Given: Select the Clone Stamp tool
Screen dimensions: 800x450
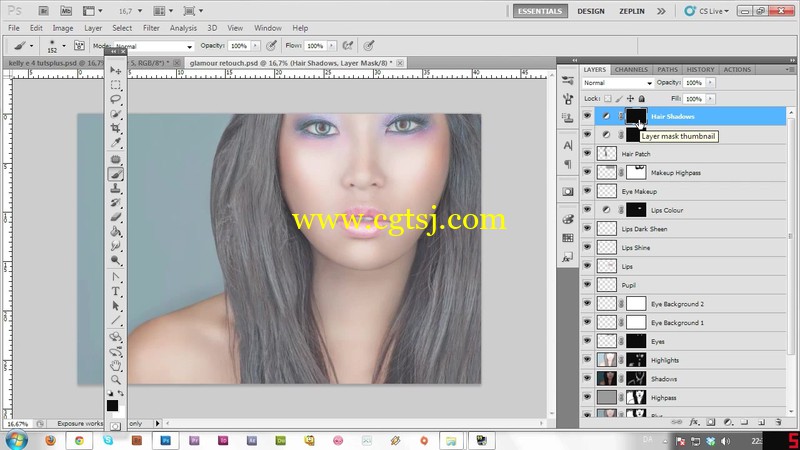Looking at the screenshot, I should pos(116,189).
